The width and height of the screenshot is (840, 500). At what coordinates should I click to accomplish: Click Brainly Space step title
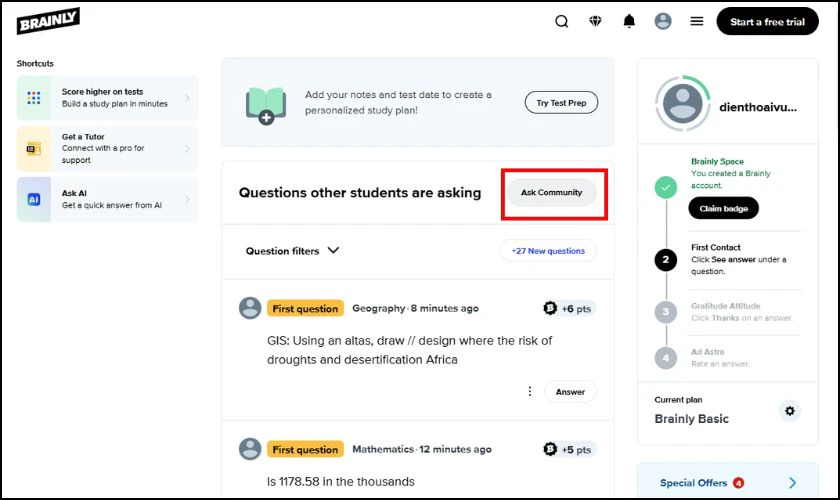(x=717, y=161)
